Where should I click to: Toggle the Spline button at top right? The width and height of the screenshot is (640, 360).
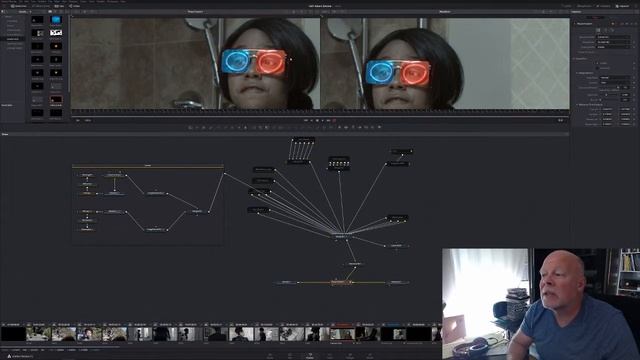tap(566, 6)
